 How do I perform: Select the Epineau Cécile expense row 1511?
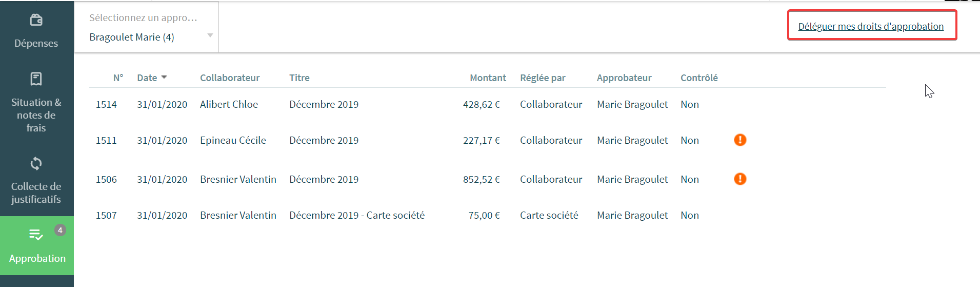click(487, 140)
